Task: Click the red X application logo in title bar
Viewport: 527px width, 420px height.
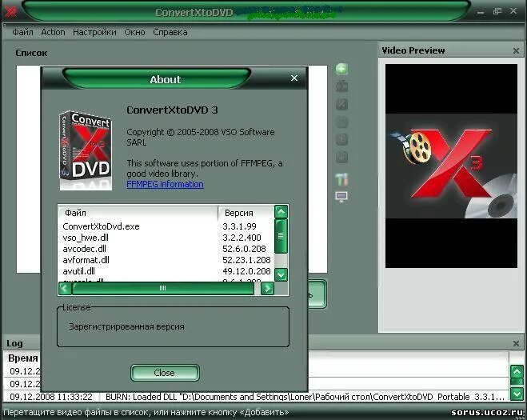Action: pos(10,12)
